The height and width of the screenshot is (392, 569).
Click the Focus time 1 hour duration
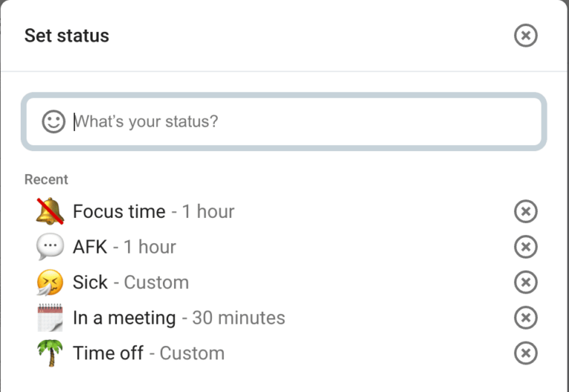click(x=208, y=211)
